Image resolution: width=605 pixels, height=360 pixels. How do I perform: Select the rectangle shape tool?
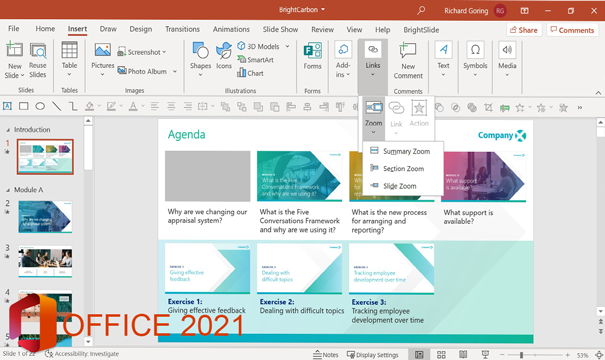click(x=24, y=106)
